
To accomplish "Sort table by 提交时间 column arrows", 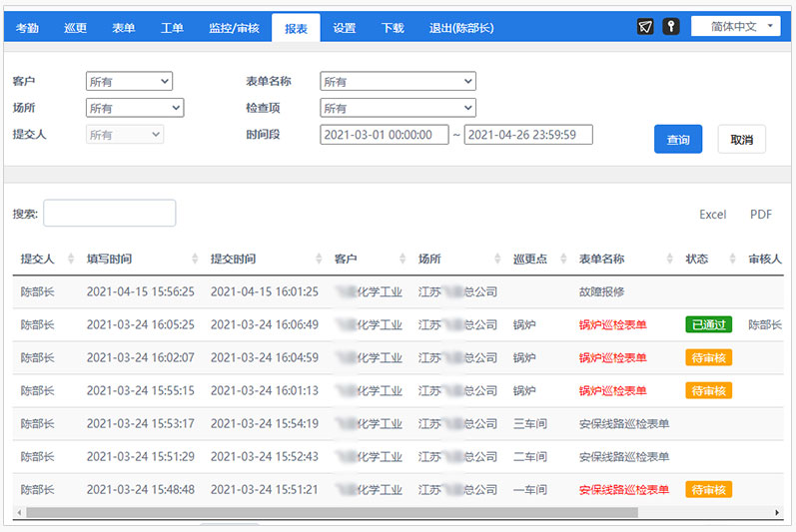I will click(319, 260).
